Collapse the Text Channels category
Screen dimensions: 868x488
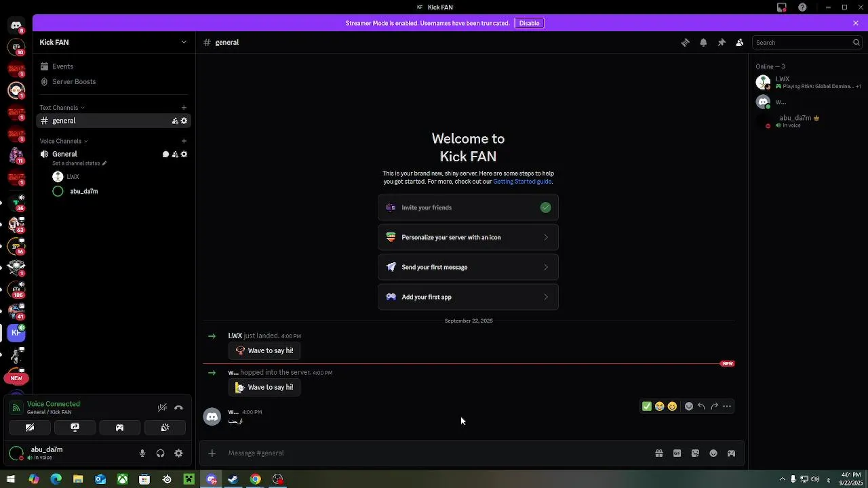[x=62, y=108]
